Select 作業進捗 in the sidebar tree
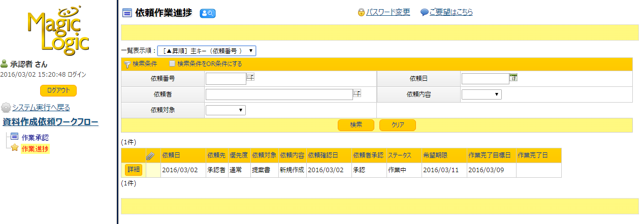 pos(35,148)
